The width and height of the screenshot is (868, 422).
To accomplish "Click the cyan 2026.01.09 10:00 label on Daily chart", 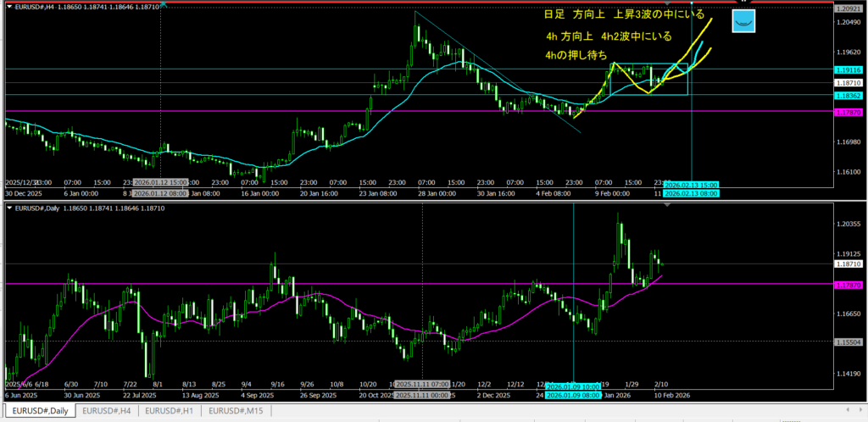I will 572,386.
